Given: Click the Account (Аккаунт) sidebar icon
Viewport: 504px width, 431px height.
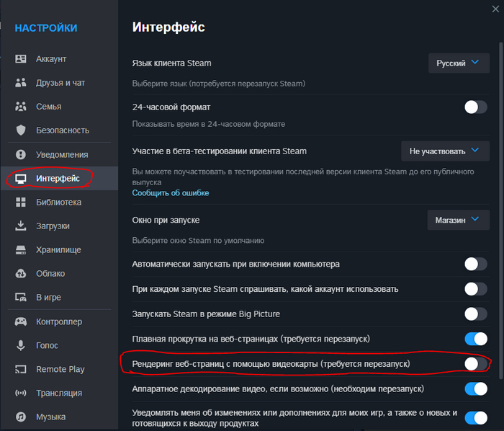Looking at the screenshot, I should (21, 59).
